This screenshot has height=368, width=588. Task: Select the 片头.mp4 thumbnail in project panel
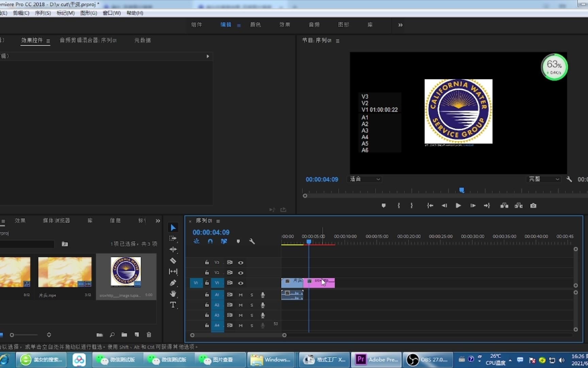click(65, 272)
